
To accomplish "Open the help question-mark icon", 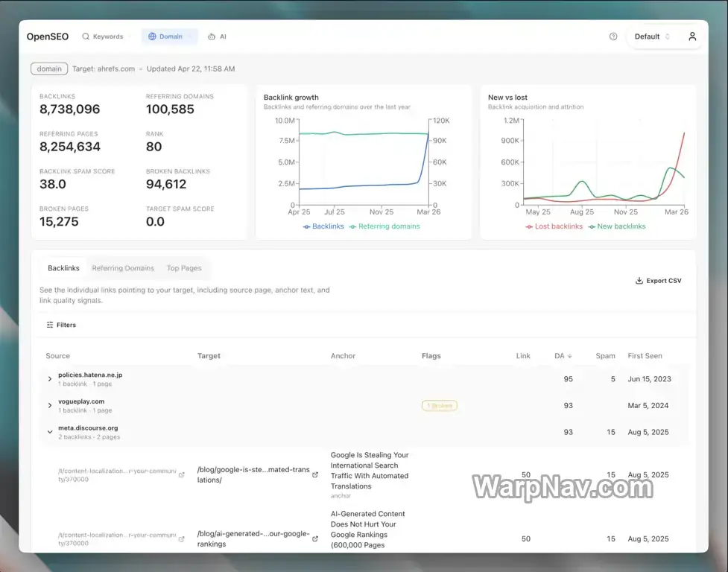I will pyautogui.click(x=613, y=36).
